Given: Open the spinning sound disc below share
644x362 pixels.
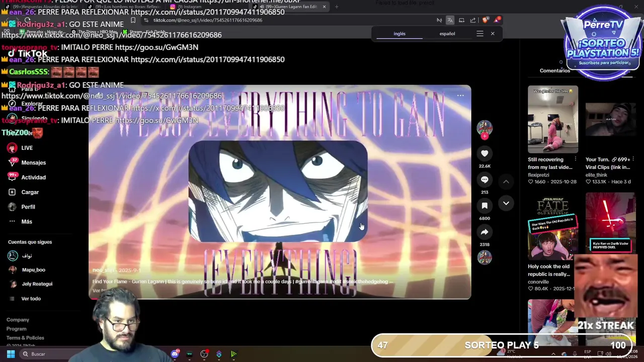Looking at the screenshot, I should pyautogui.click(x=485, y=257).
